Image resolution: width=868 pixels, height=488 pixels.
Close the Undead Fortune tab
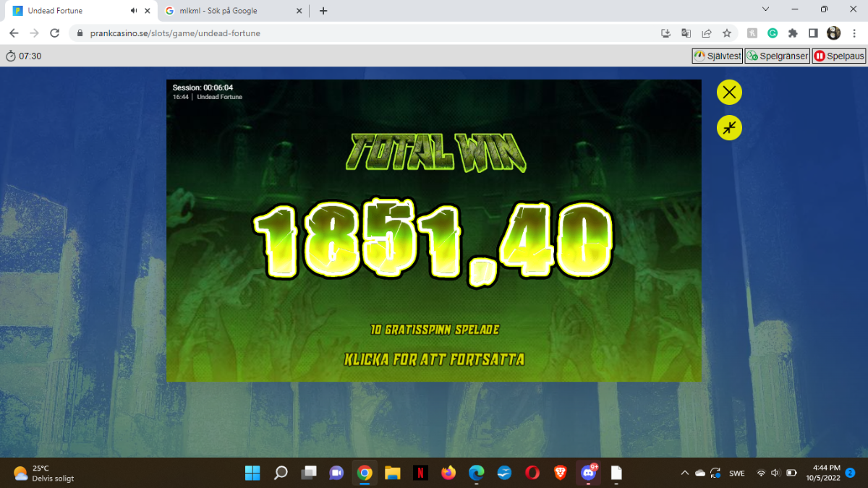click(148, 11)
